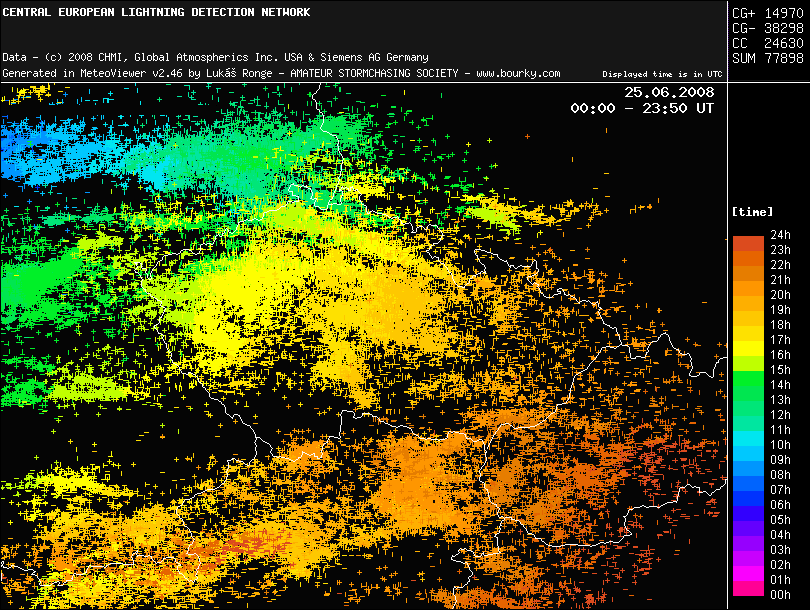
Task: Click 'Displayed time is in UTC' note
Action: [x=662, y=74]
